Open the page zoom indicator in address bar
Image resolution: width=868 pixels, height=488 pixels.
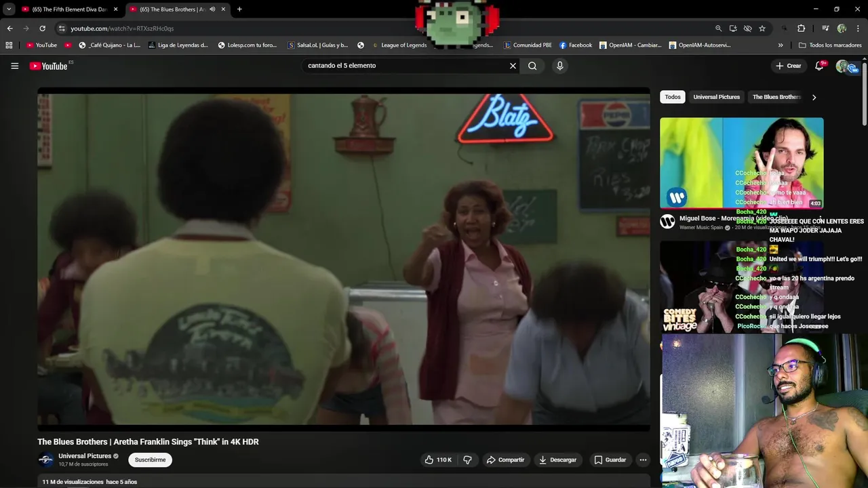(718, 28)
